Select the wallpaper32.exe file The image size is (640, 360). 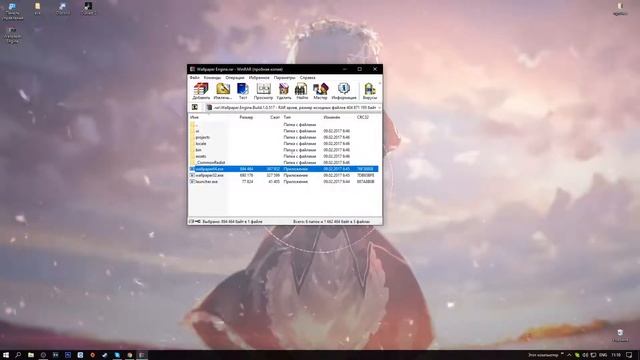[284, 175]
